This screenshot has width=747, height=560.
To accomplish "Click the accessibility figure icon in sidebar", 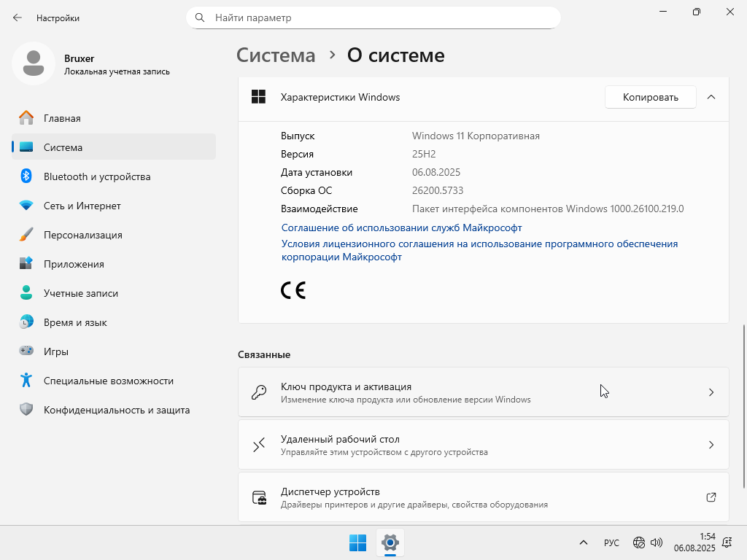I will pyautogui.click(x=26, y=380).
